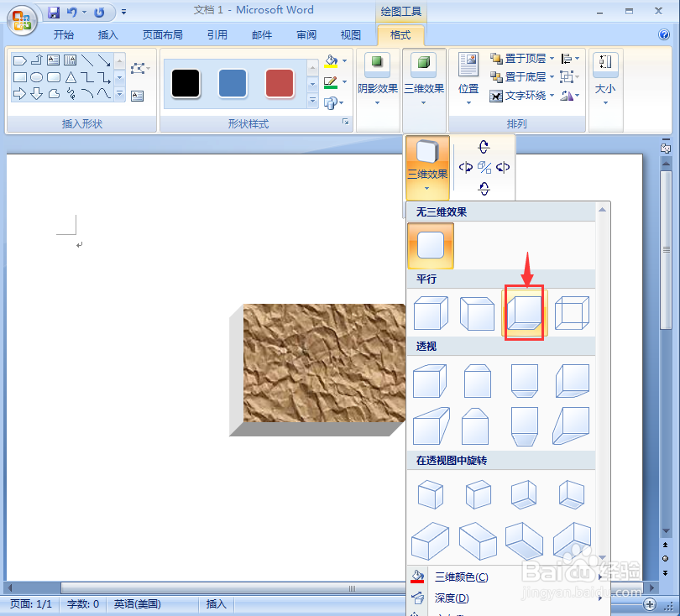Open the 开始 ribbon tab

(63, 34)
